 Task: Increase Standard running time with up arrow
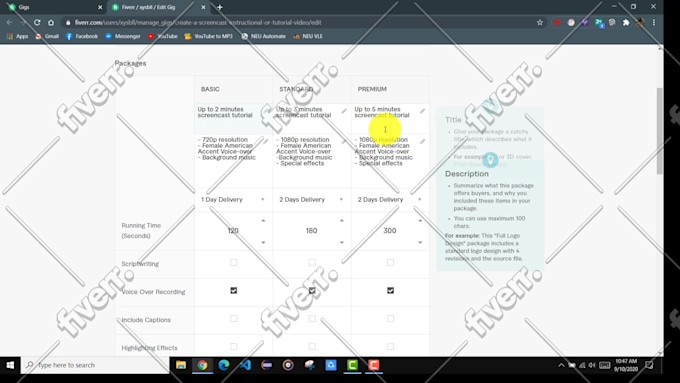pos(342,221)
